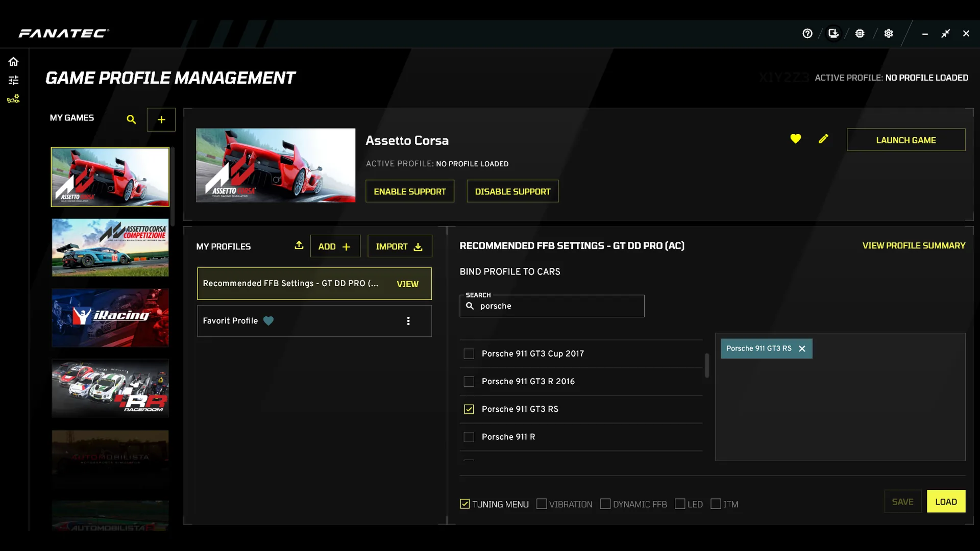This screenshot has height=551, width=980.
Task: Click the My Games list scrollbar
Action: (173, 187)
